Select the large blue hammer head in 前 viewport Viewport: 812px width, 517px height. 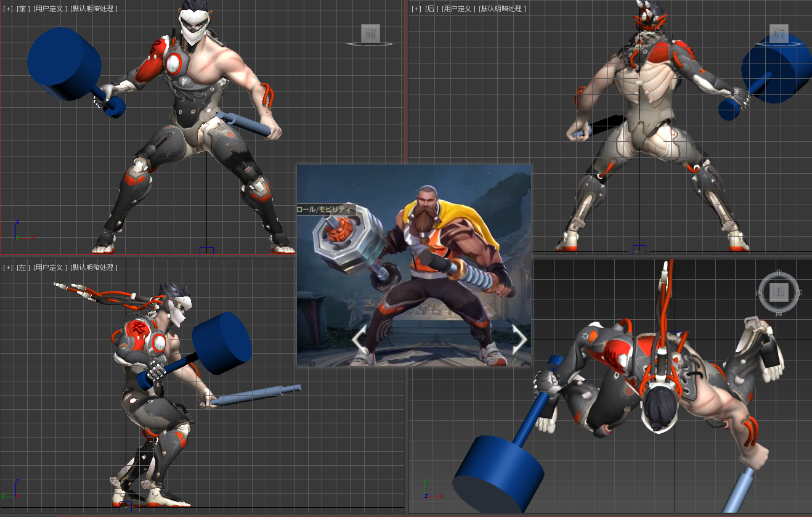tap(64, 63)
